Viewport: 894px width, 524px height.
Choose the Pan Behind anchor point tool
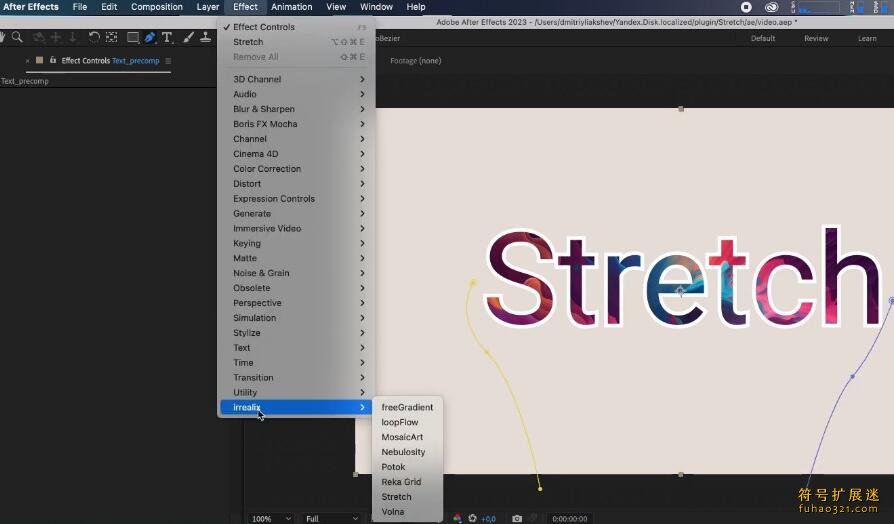[x=111, y=38]
